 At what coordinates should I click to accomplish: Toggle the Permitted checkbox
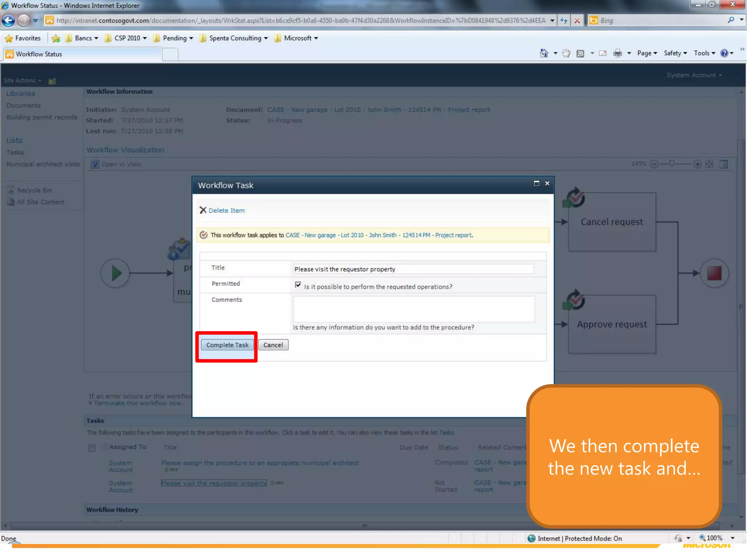tap(298, 285)
